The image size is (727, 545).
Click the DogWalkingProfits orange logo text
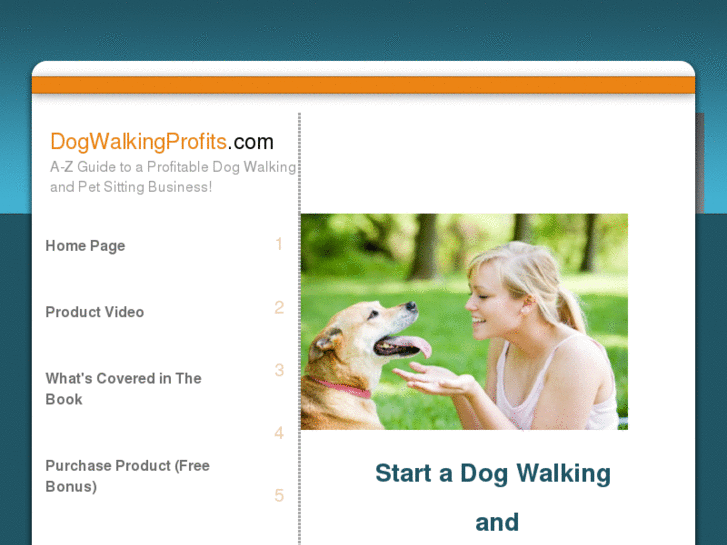(x=138, y=141)
